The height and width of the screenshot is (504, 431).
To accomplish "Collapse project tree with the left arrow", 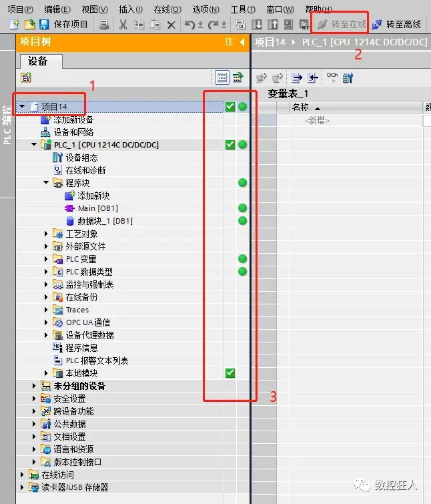I will [242, 42].
